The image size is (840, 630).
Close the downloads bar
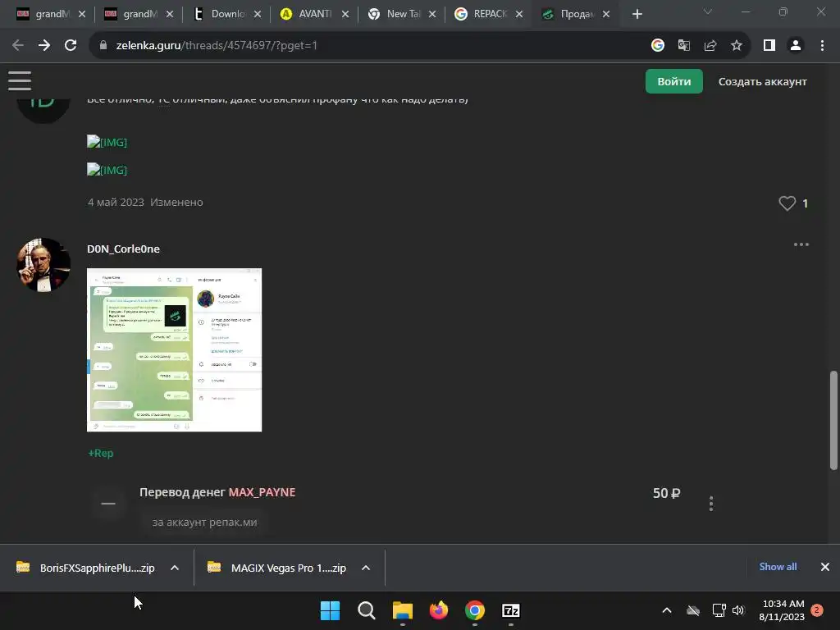[825, 567]
